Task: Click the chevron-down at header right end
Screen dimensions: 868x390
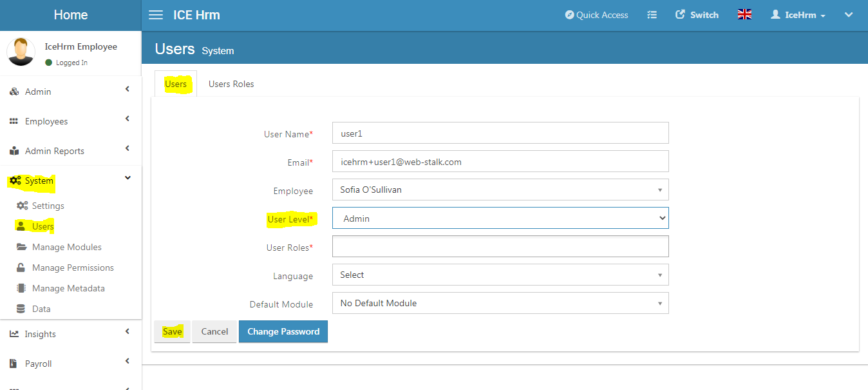Action: point(849,14)
